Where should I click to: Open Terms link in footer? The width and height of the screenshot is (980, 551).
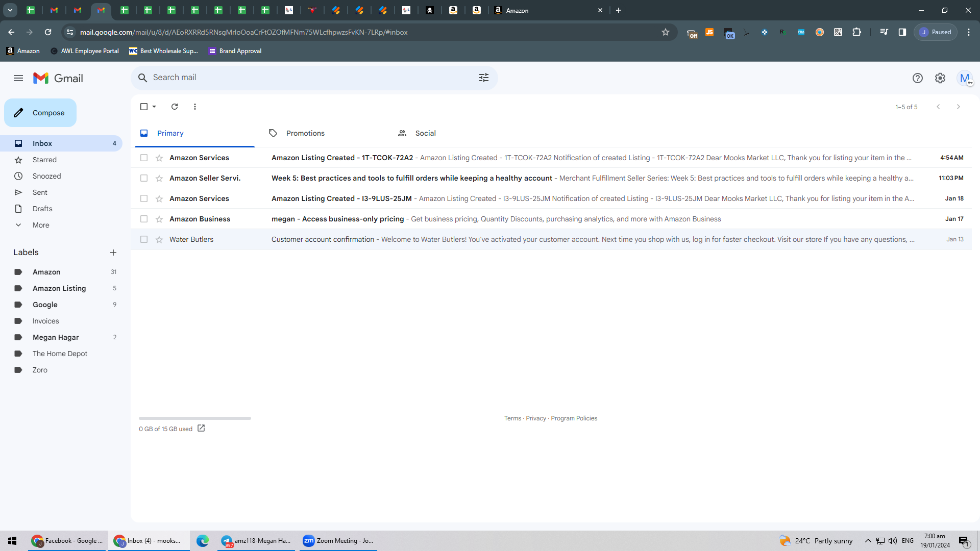pos(512,418)
